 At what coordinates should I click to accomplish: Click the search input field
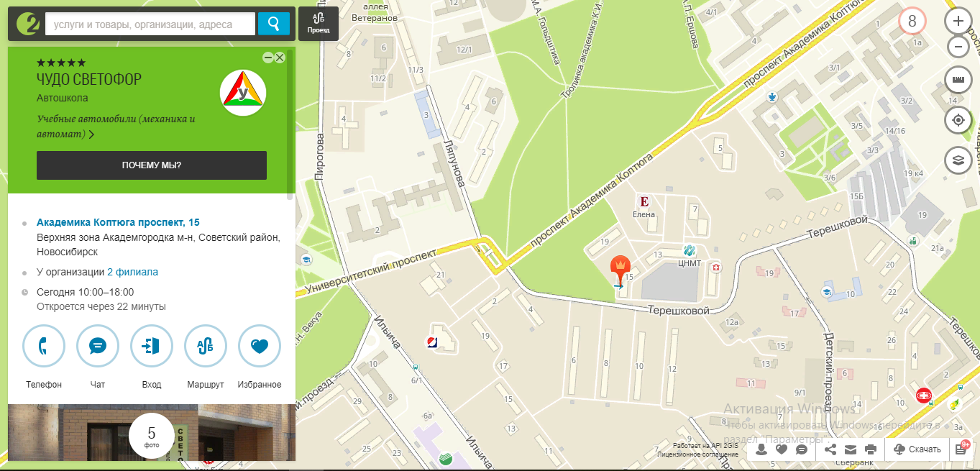coord(150,24)
